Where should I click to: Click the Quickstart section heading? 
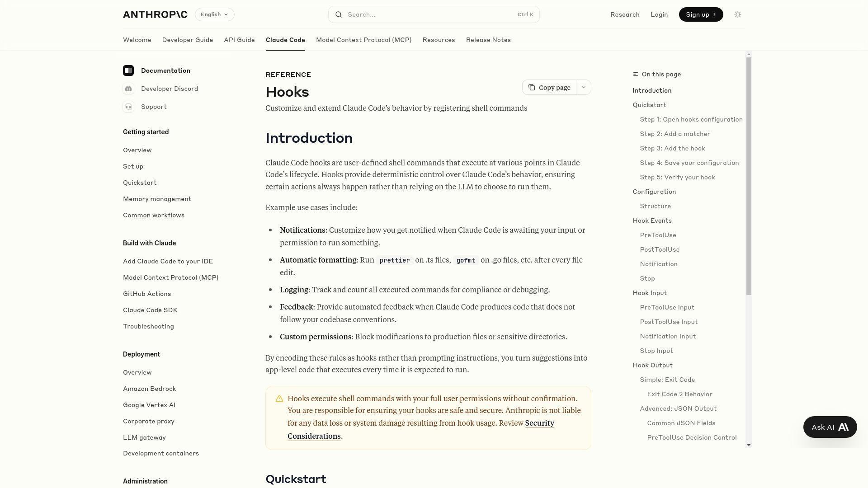pos(296,479)
